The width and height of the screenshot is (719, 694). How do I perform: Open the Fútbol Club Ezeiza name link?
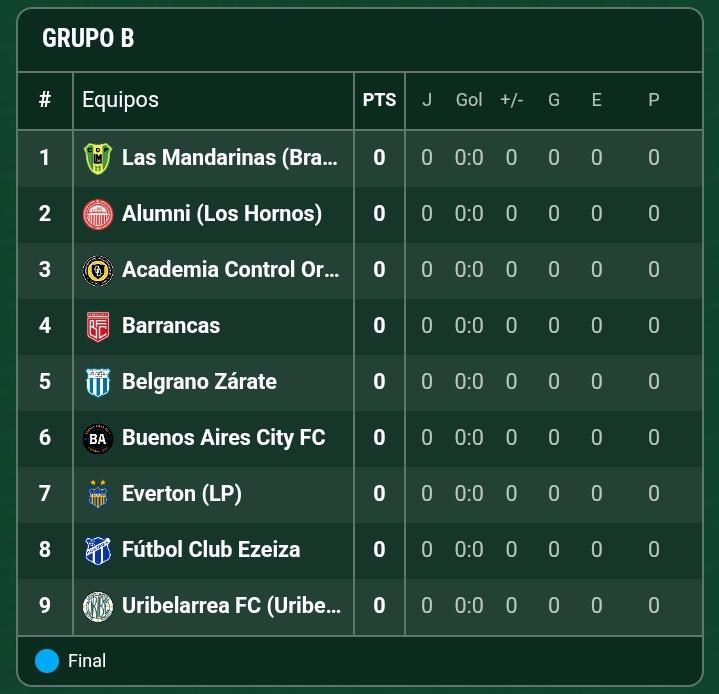211,550
